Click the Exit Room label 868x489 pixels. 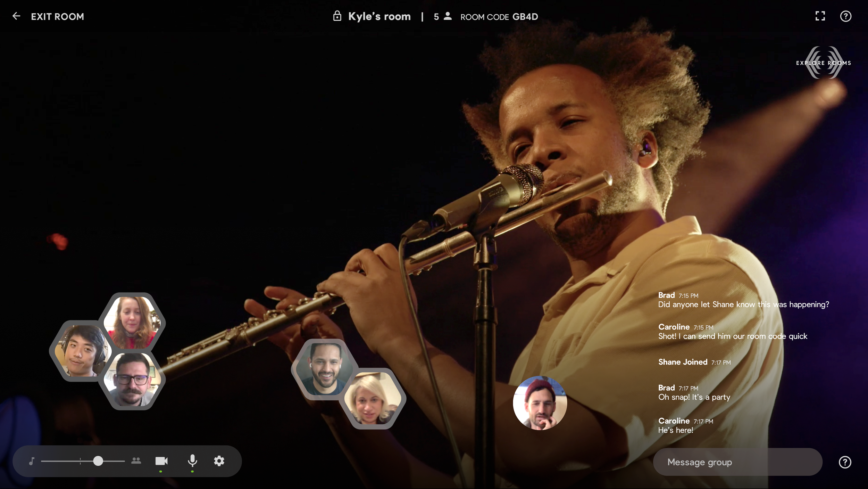tap(58, 16)
